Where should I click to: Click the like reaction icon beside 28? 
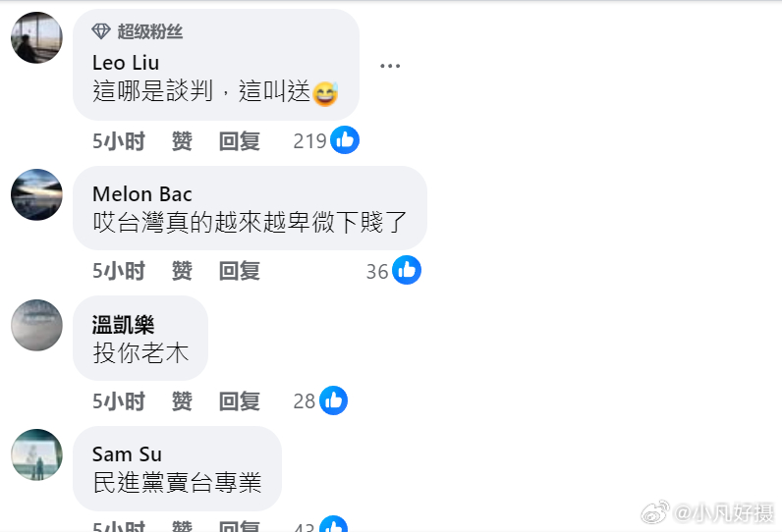point(333,400)
